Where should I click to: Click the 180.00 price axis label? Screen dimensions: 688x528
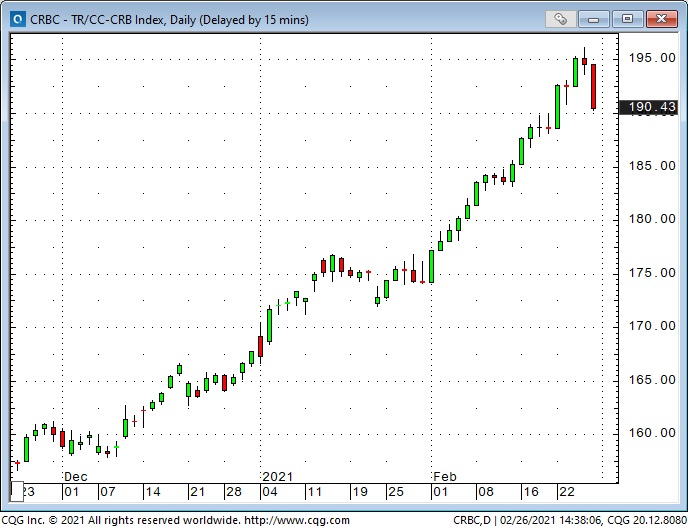(x=652, y=219)
